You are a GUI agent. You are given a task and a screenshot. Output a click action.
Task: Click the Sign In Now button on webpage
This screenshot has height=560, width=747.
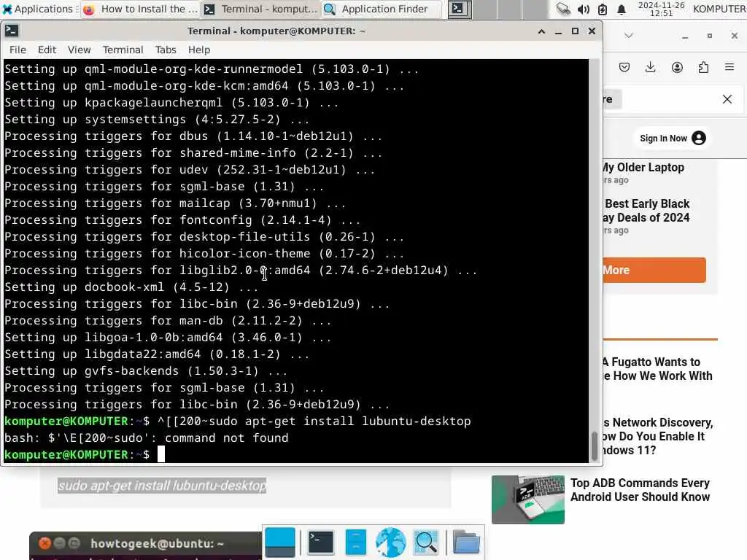672,138
